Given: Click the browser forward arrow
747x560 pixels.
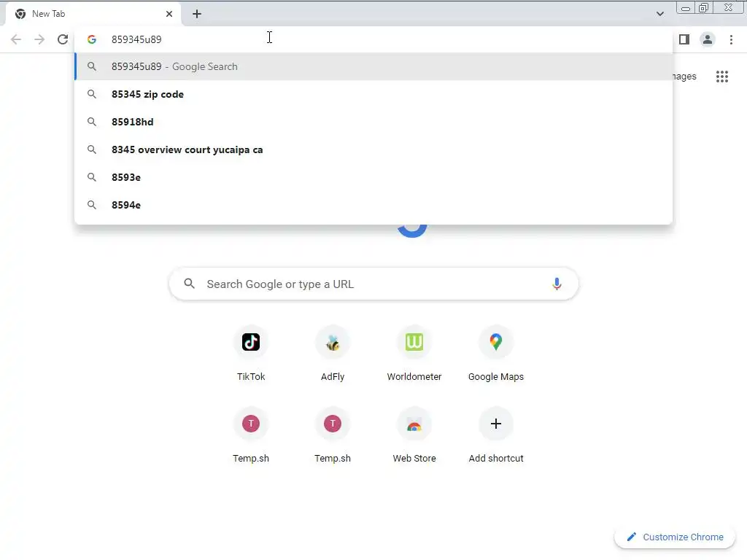Looking at the screenshot, I should pyautogui.click(x=39, y=39).
